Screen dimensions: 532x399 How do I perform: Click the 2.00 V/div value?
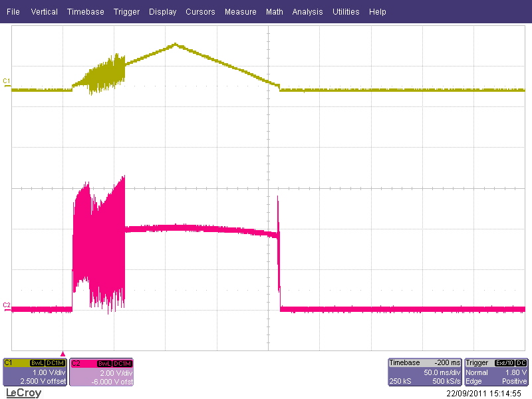116,373
